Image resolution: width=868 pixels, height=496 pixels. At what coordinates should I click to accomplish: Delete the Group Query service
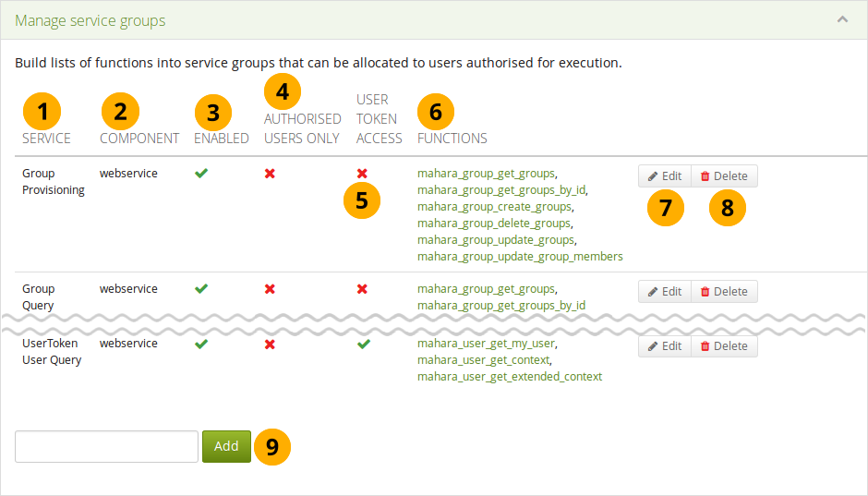tap(724, 292)
